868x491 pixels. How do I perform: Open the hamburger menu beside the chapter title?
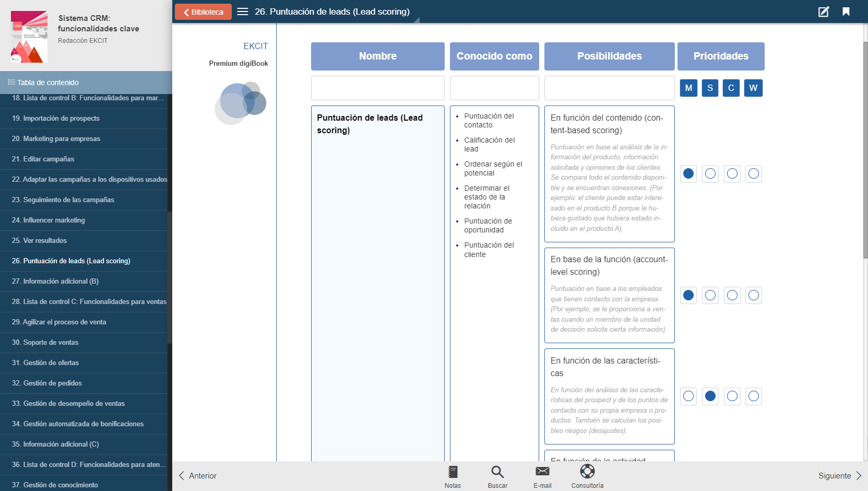coord(243,11)
